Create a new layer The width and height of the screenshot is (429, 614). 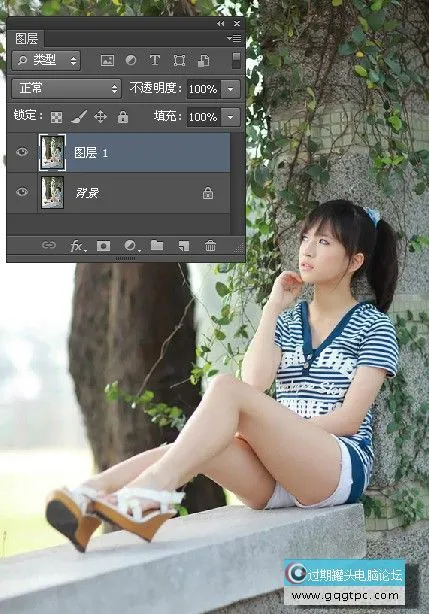point(184,246)
